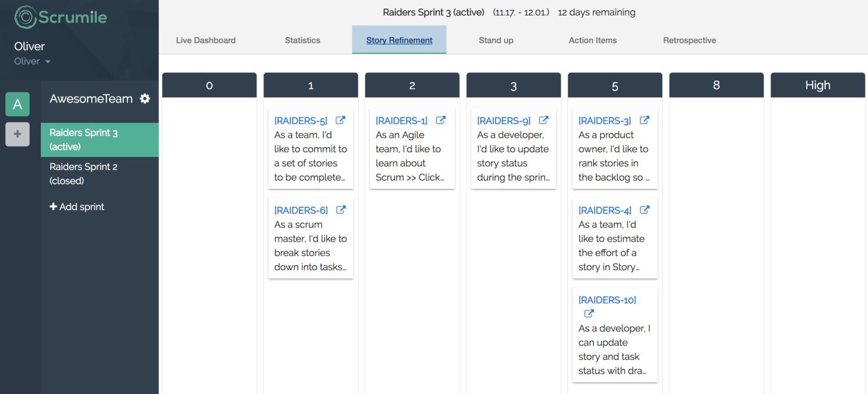The image size is (868, 394).
Task: Open RAIDERS-1 external link icon
Action: [x=441, y=120]
